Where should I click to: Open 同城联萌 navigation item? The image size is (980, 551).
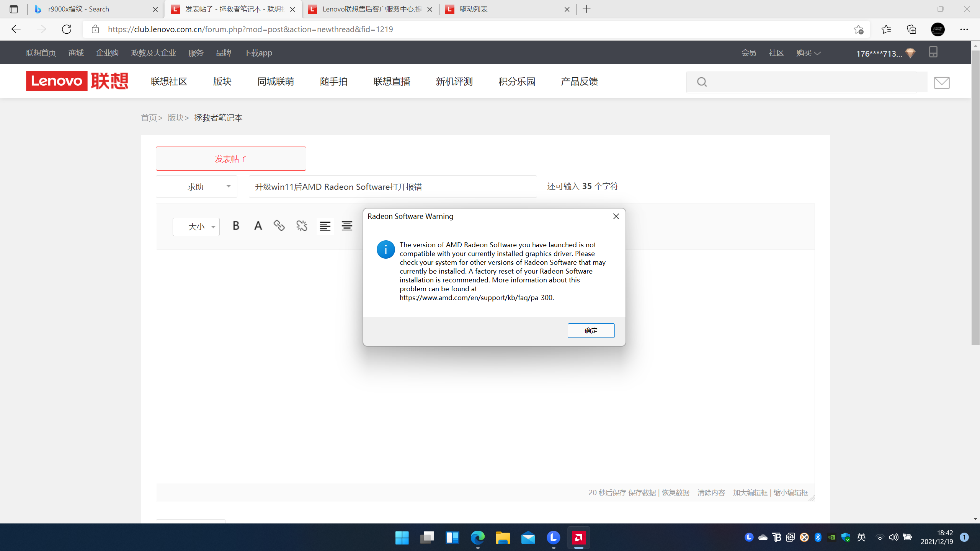click(x=276, y=82)
